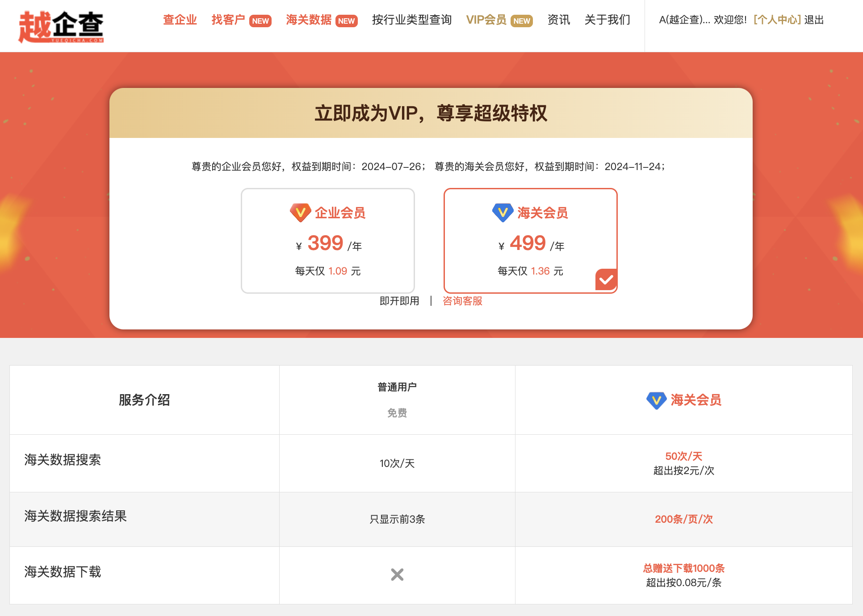Click the NEW badge beside 找客户
This screenshot has width=863, height=616.
[x=260, y=21]
